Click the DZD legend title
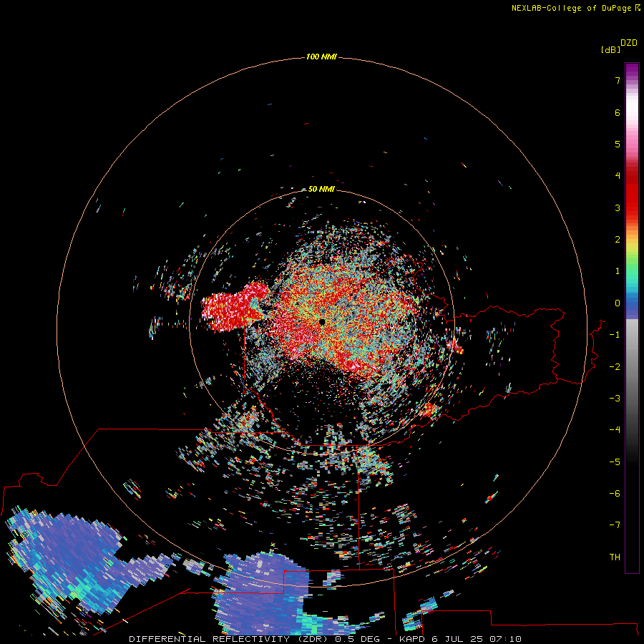 point(629,43)
